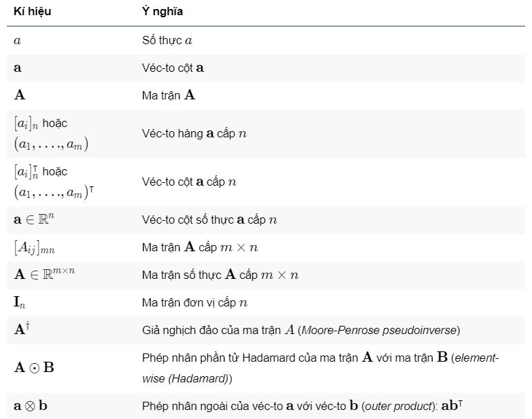Image resolution: width=532 pixels, height=419 pixels.
Task: Select the "Ma trận đơn vị cấp n" text
Action: pos(194,302)
